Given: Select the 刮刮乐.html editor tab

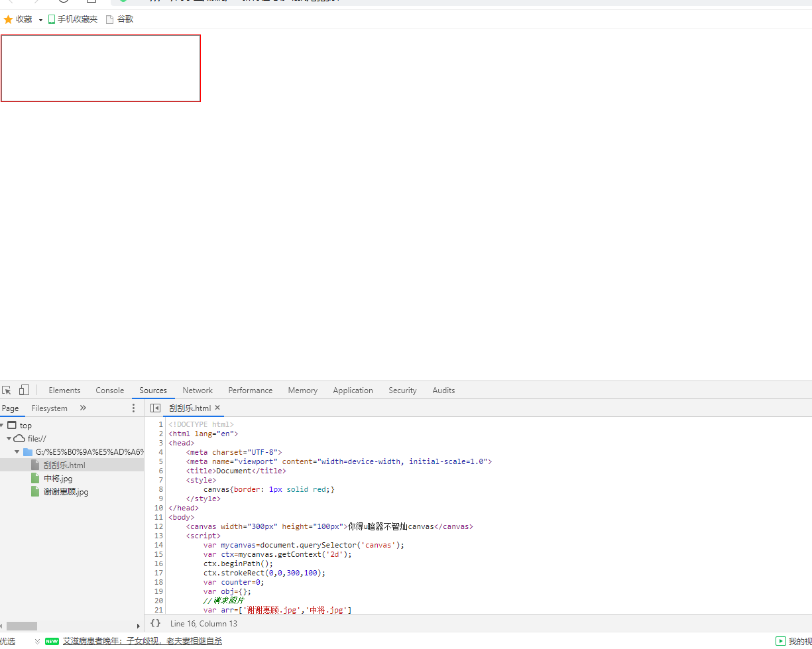Looking at the screenshot, I should pos(190,408).
